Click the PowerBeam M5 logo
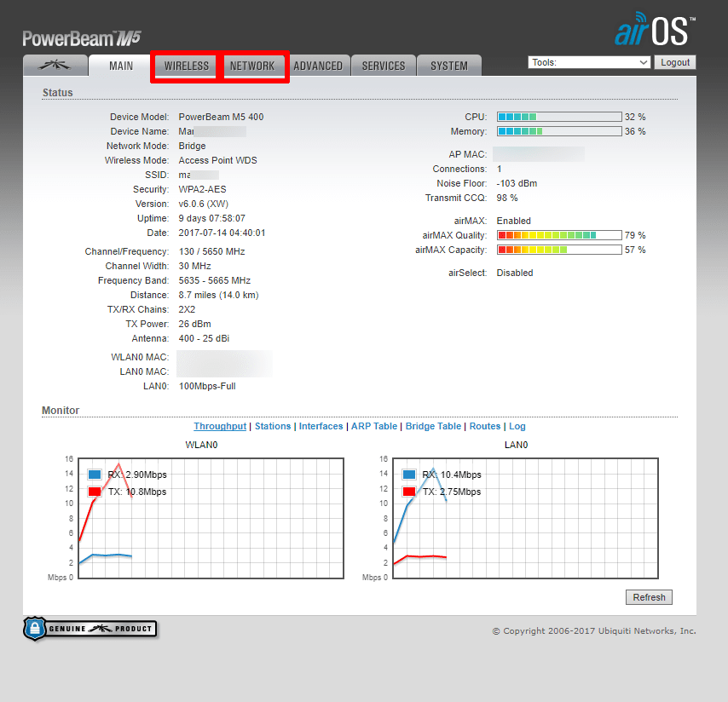The height and width of the screenshot is (702, 728). 82,38
